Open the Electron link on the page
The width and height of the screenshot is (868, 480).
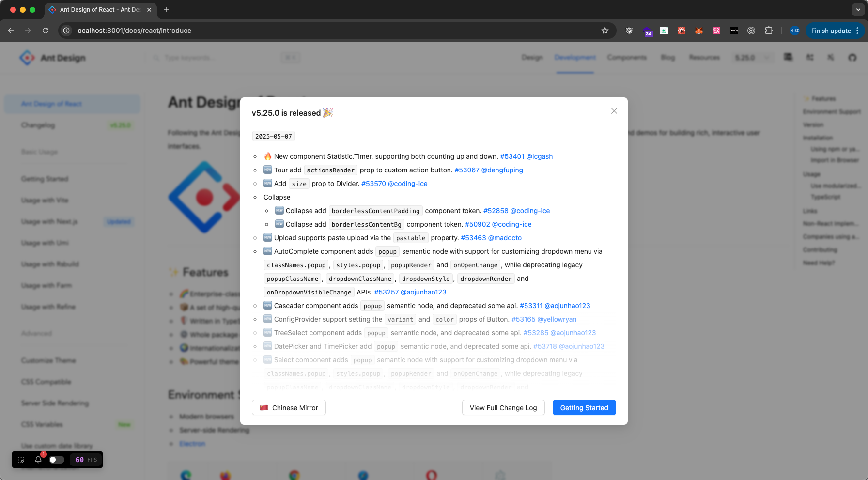(192, 444)
